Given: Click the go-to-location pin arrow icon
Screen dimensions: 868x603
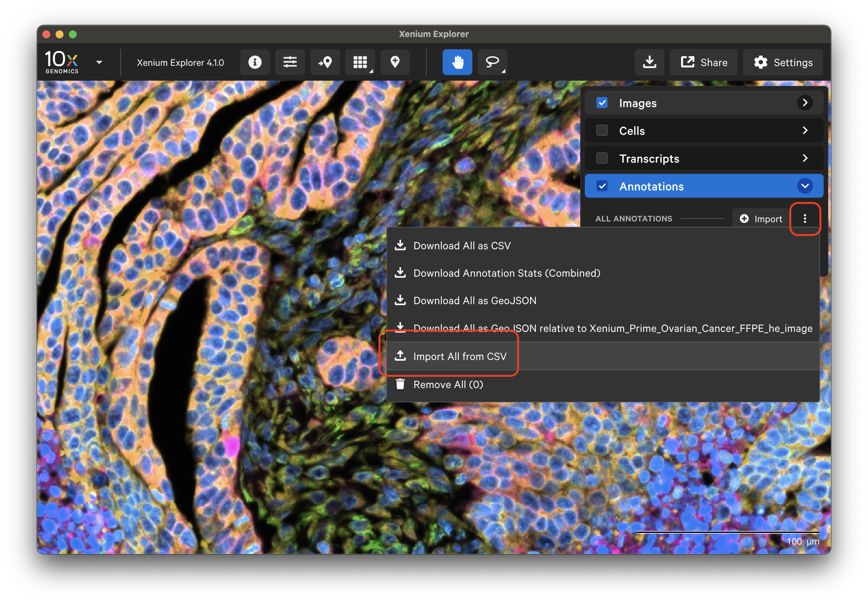Looking at the screenshot, I should coord(325,62).
